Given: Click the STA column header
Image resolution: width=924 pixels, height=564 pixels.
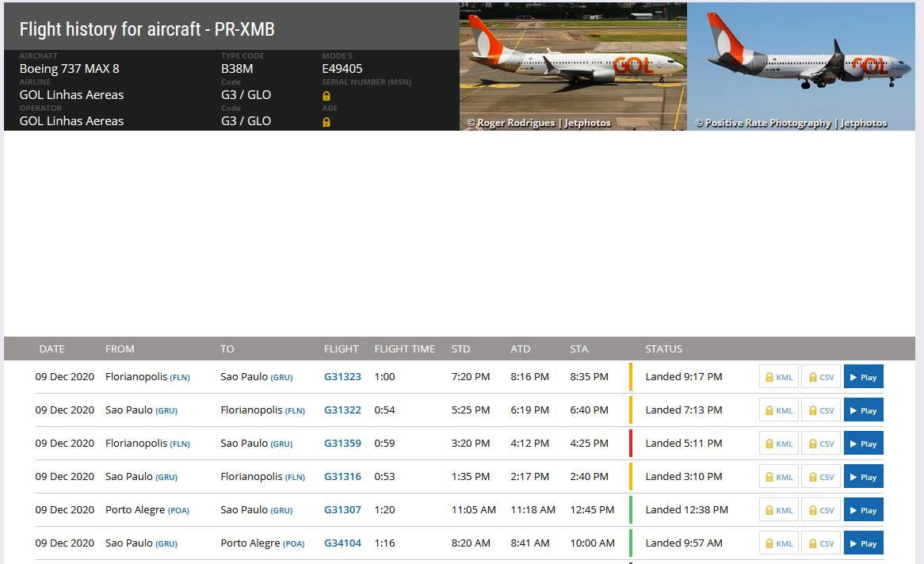Looking at the screenshot, I should coord(578,349).
